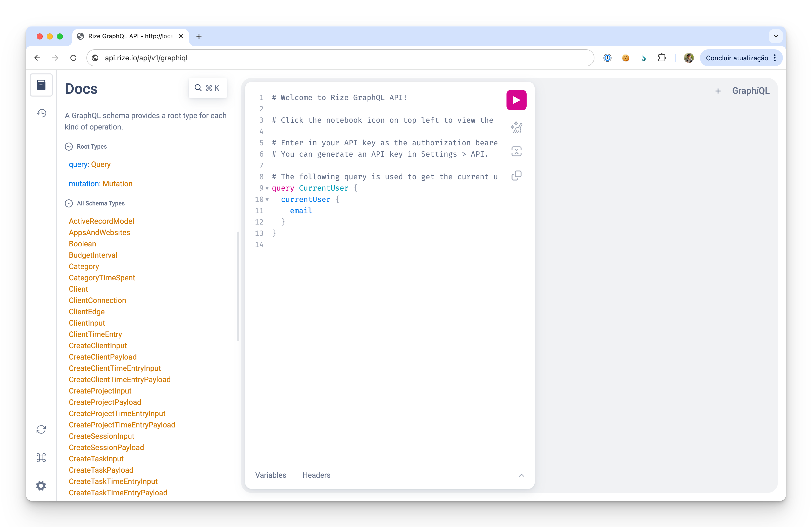
Task: Open the browser Extensions puzzle icon
Action: point(662,58)
